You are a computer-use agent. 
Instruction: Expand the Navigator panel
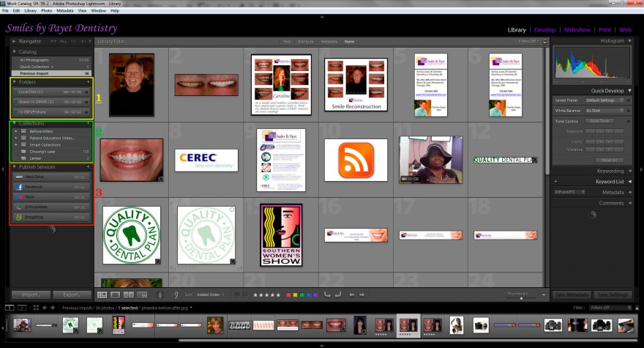click(14, 41)
